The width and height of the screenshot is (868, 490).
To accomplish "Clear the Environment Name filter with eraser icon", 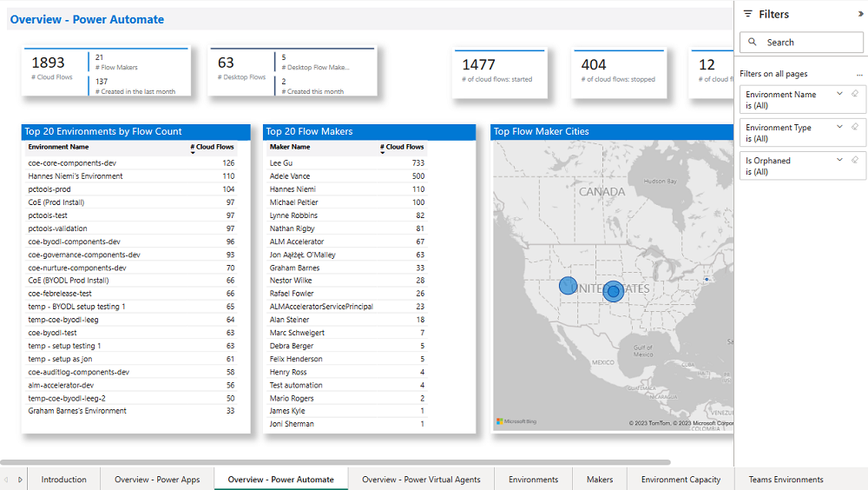I will point(855,94).
